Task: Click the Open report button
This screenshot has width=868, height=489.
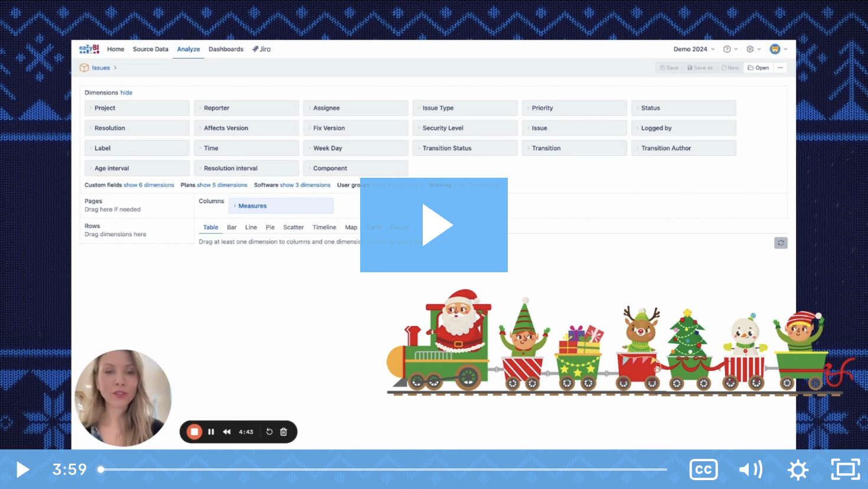Action: 758,68
